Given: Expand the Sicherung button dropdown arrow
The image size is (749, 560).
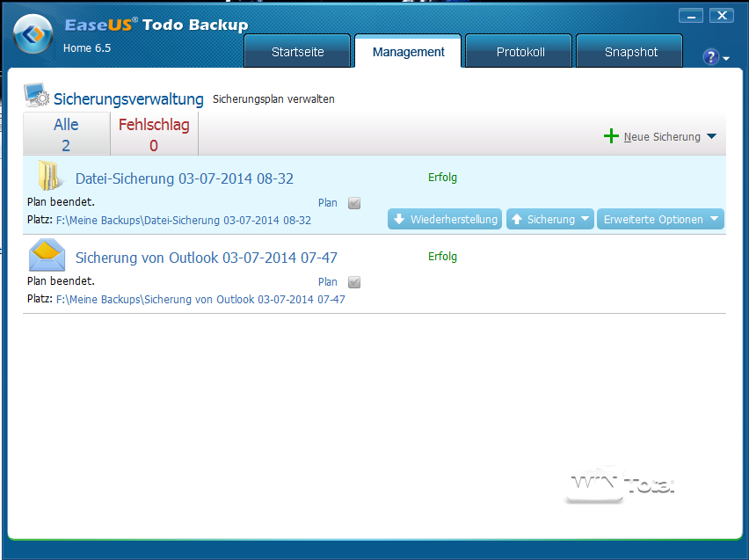Looking at the screenshot, I should [585, 219].
